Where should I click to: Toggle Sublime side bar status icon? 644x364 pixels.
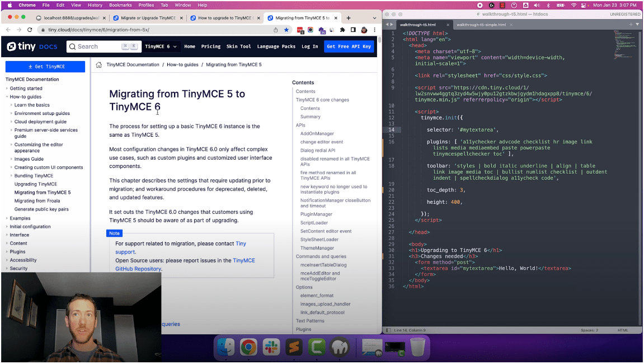point(388,330)
